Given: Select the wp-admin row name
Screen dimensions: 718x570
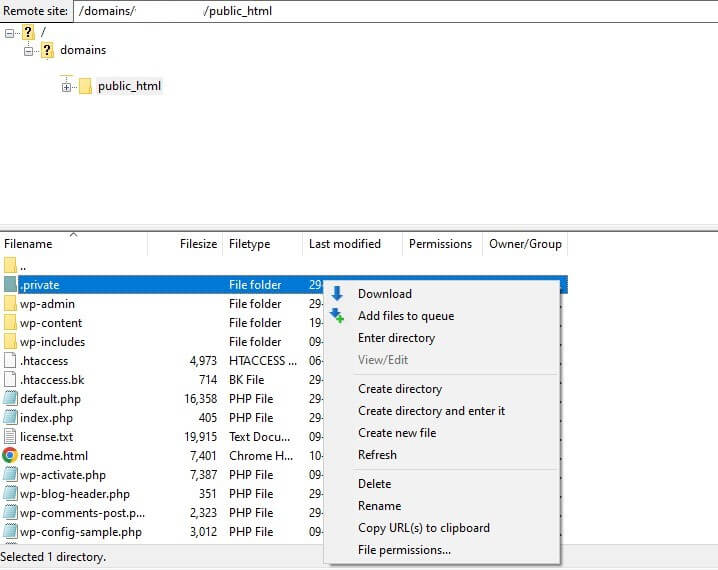Looking at the screenshot, I should 47,304.
